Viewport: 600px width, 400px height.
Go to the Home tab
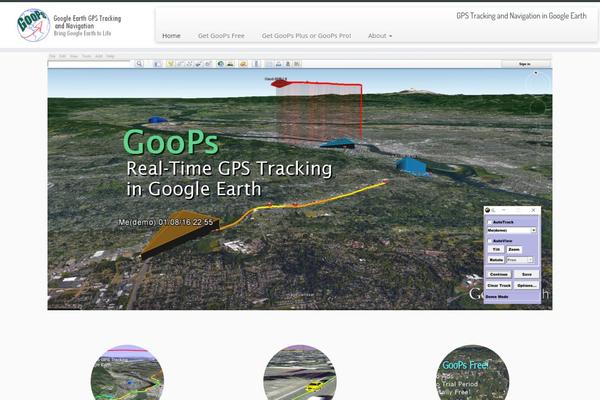171,36
